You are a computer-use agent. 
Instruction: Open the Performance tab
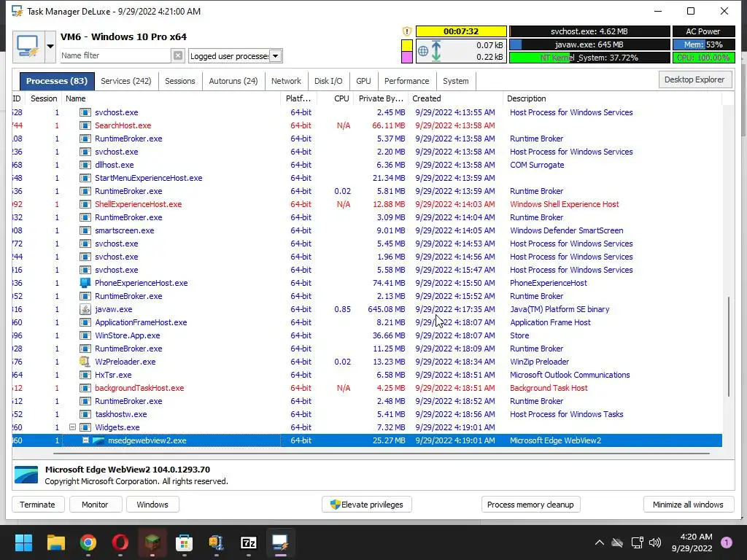[x=407, y=81]
